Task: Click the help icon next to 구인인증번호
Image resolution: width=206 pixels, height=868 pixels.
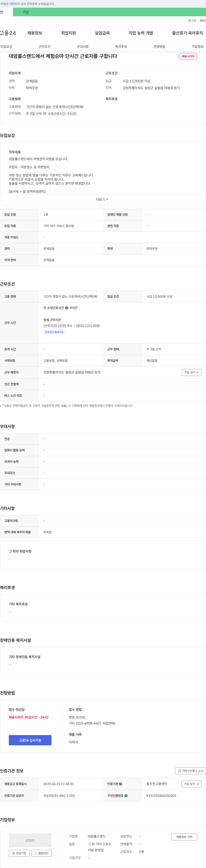Action: [x=126, y=796]
